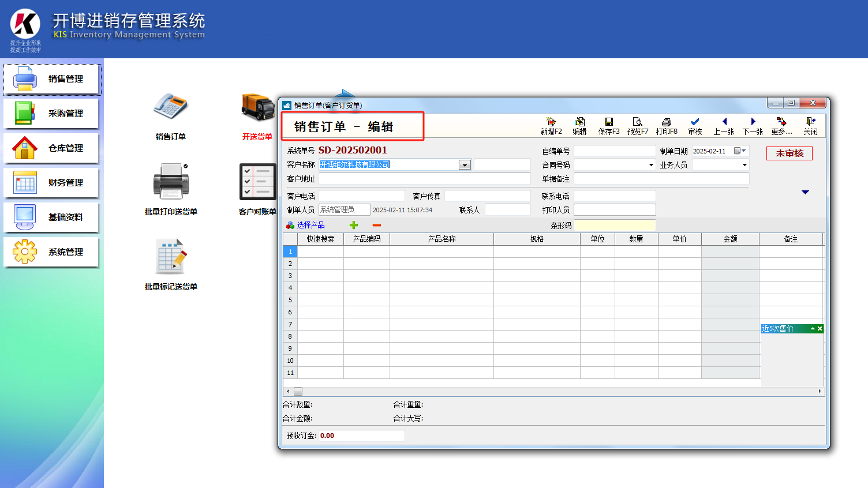Click the 备注 column header

(791, 239)
